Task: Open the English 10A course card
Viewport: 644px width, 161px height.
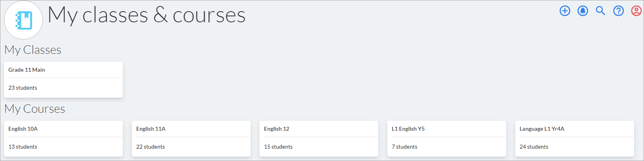Action: coord(23,129)
